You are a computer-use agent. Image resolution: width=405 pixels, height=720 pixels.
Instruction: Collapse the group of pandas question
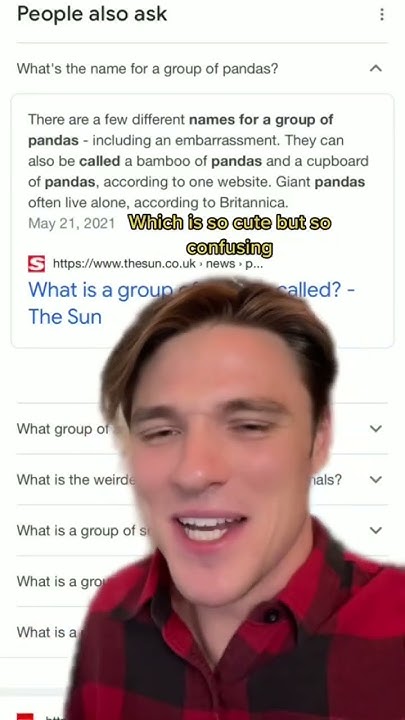(376, 69)
